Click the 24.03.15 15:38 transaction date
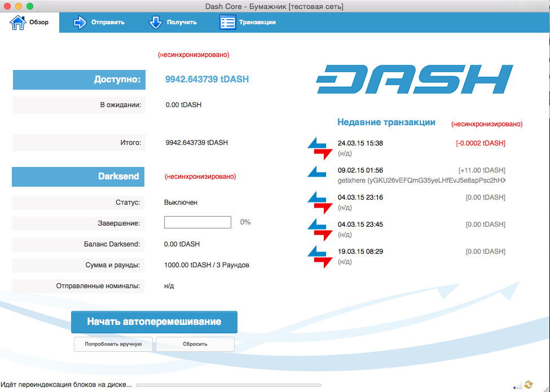550x392 pixels. [x=360, y=143]
